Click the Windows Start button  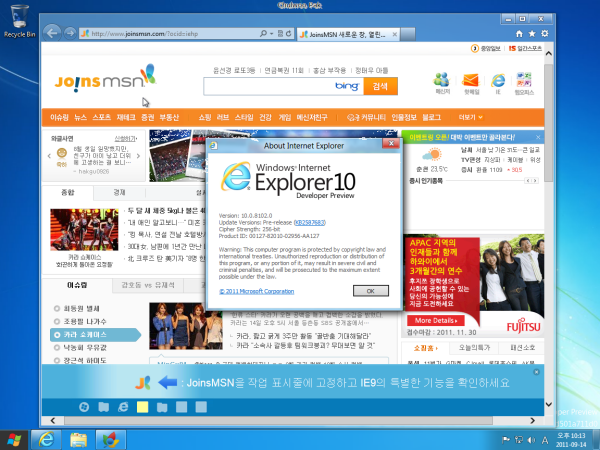point(14,440)
